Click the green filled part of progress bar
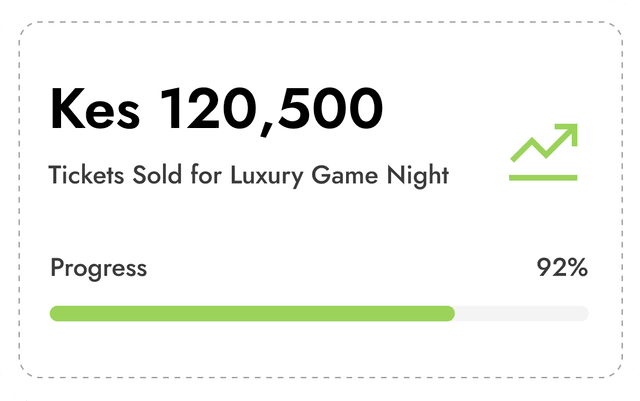Screen dimensions: 640x401 coord(250,314)
